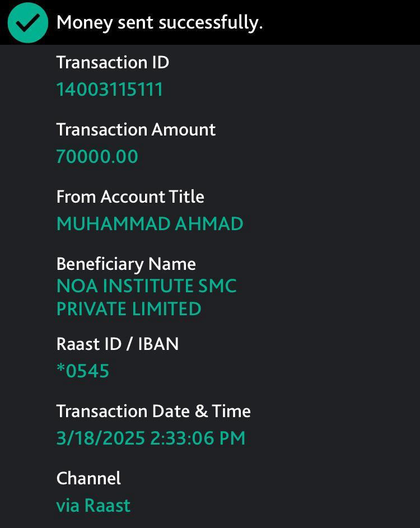The height and width of the screenshot is (528, 420).
Task: Select the Transaction ID label
Action: (x=113, y=62)
